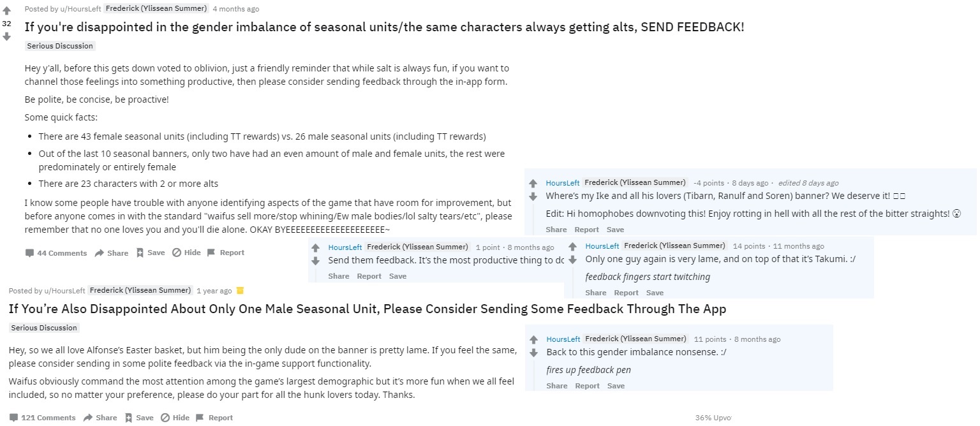This screenshot has height=426, width=980.
Task: Click the Serious Discussion flair on first post
Action: [60, 46]
